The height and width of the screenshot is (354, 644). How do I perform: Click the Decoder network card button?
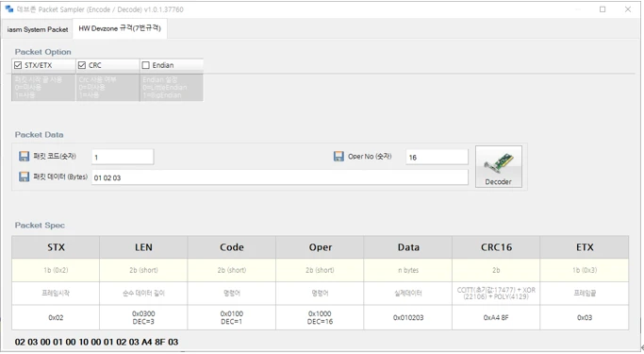click(499, 166)
